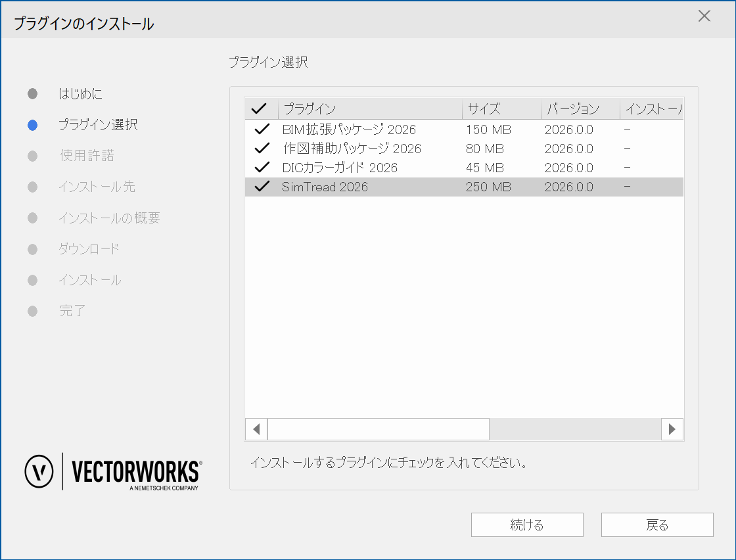Viewport: 736px width, 560px height.
Task: Sort by the プラグイン column header
Action: (370, 109)
